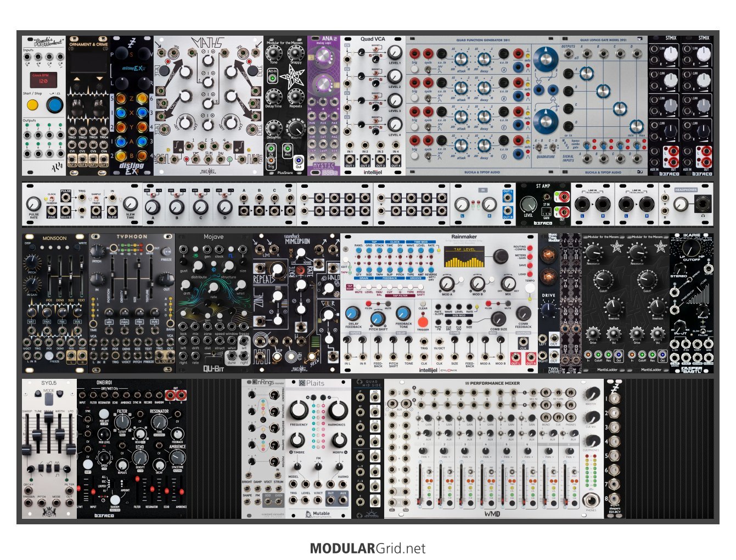Click OUT 1 jack on Quad VCA
736x560 pixels.
point(350,159)
